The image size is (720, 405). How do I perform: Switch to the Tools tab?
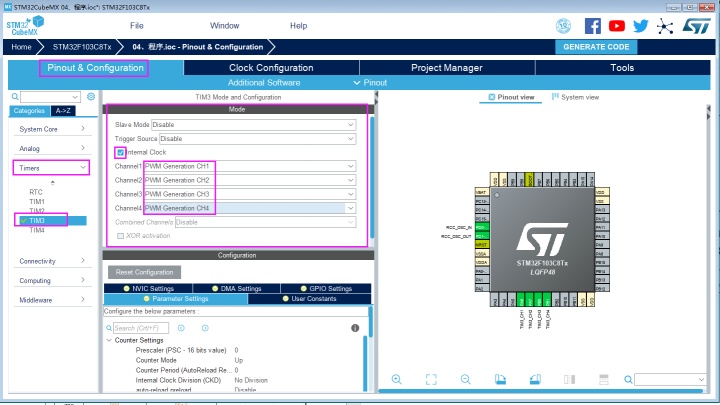(622, 68)
